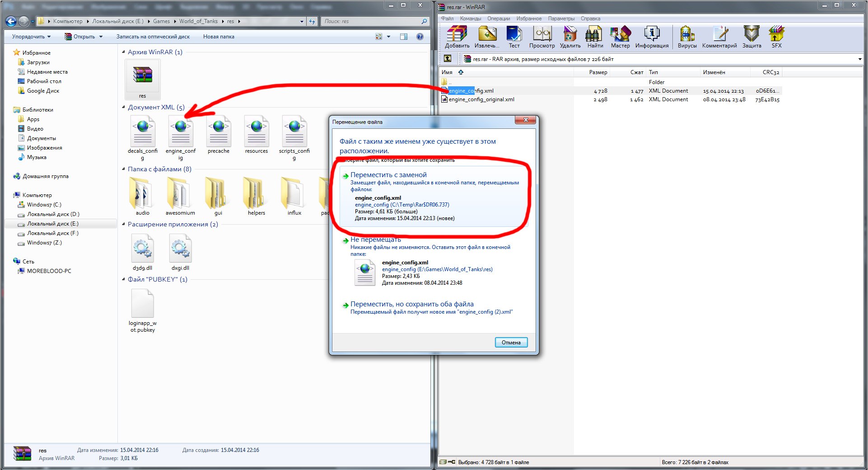Viewport: 868px width, 470px height.
Task: Open Загрузки in Explorer favorites
Action: pos(38,62)
